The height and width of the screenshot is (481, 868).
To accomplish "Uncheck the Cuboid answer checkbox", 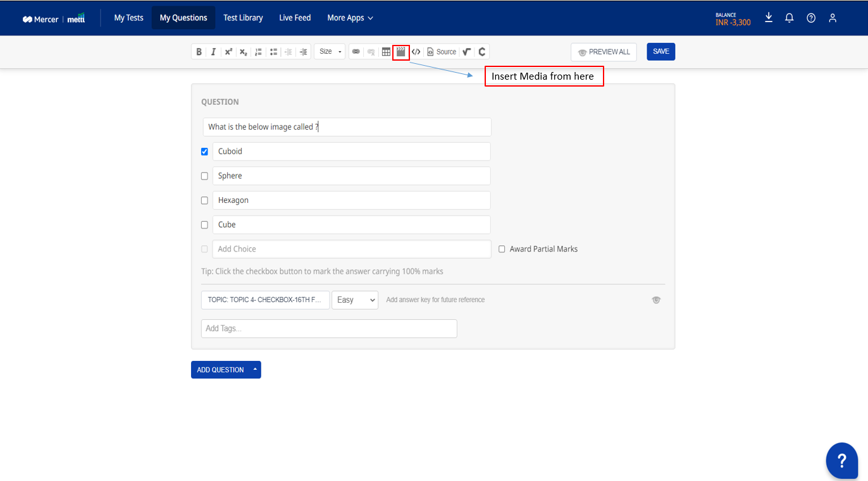I will pos(204,152).
